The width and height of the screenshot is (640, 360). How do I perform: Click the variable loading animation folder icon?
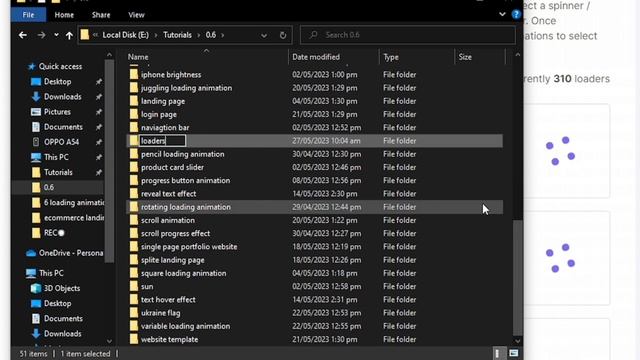click(x=134, y=326)
